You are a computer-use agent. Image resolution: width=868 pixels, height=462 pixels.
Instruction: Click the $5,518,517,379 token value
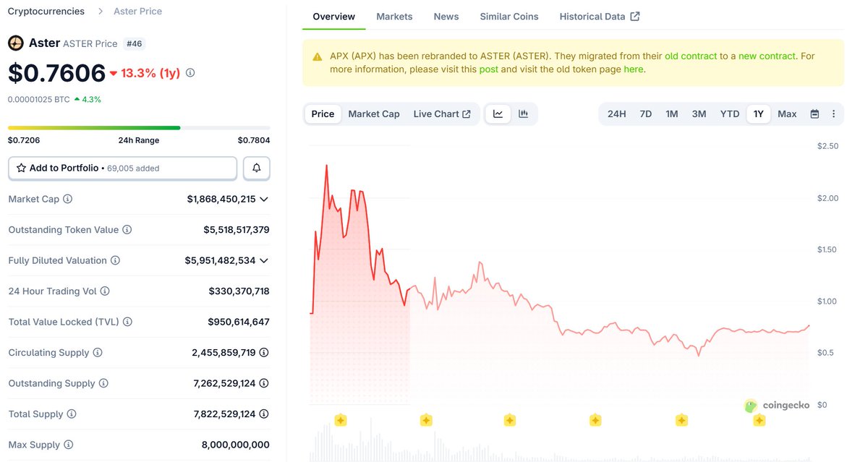click(237, 230)
